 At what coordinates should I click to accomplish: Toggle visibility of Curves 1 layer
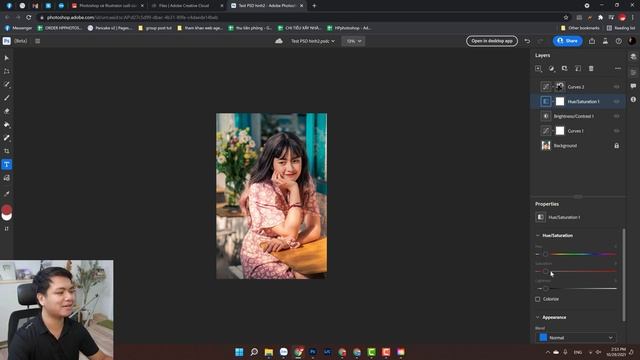[x=616, y=131]
